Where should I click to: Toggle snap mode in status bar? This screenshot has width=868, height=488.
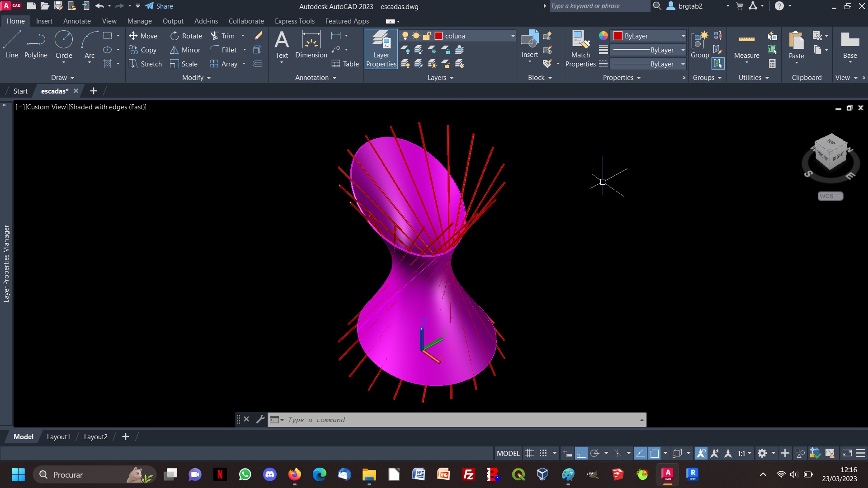point(543,453)
